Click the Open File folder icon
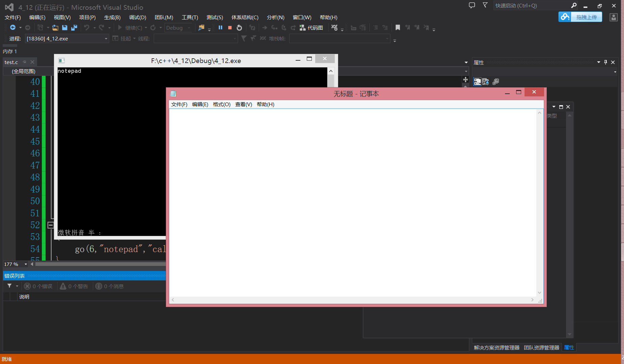This screenshot has height=364, width=624. [55, 28]
